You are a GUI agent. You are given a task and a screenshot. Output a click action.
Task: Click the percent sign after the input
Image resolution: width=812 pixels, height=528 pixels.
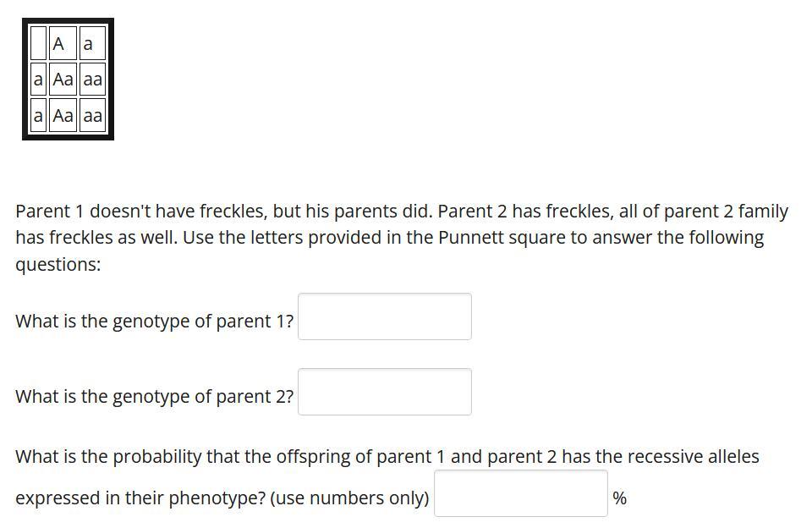click(x=619, y=498)
